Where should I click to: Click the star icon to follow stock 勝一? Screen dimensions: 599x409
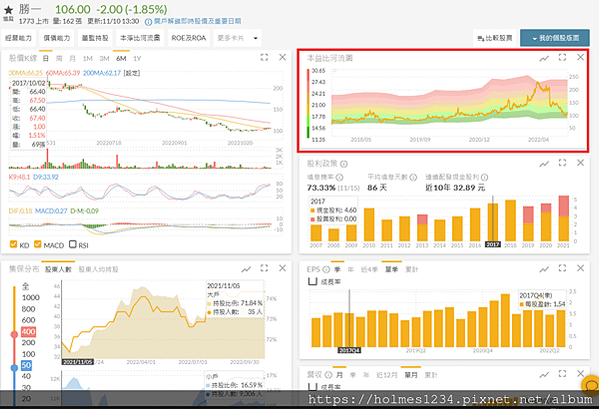[8, 10]
